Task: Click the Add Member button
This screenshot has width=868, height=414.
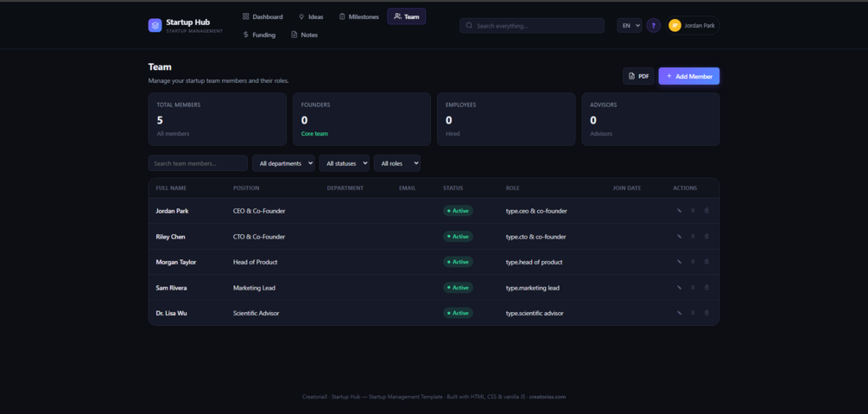Action: click(x=689, y=76)
